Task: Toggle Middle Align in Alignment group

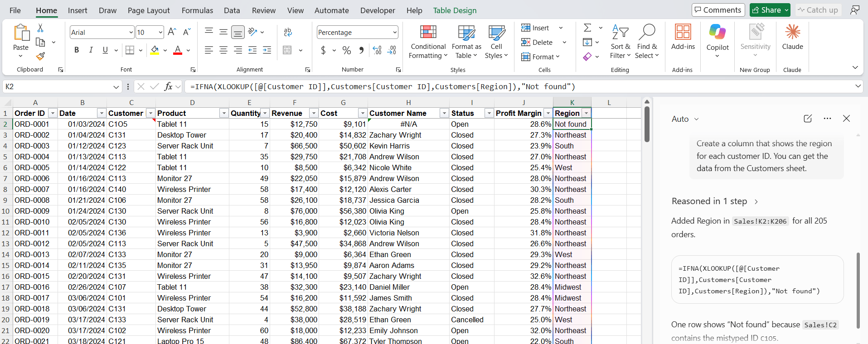Action: click(x=223, y=32)
